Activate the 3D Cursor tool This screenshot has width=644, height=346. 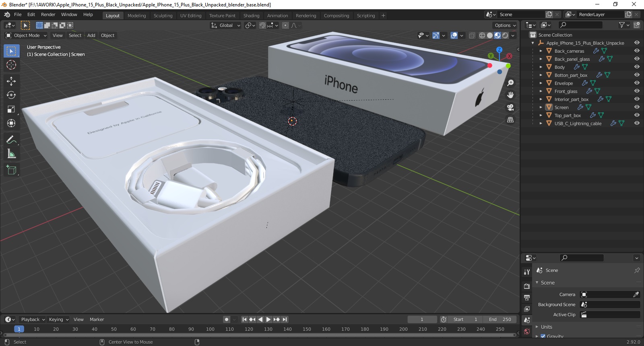click(x=11, y=65)
